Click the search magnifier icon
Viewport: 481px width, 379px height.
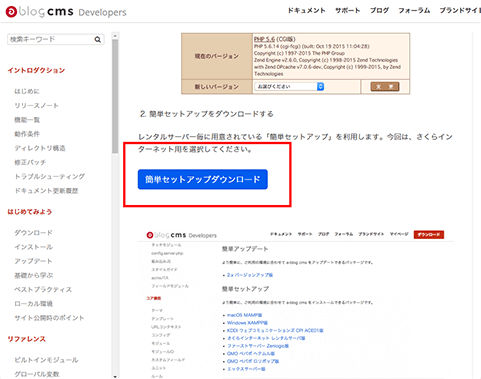click(x=97, y=39)
